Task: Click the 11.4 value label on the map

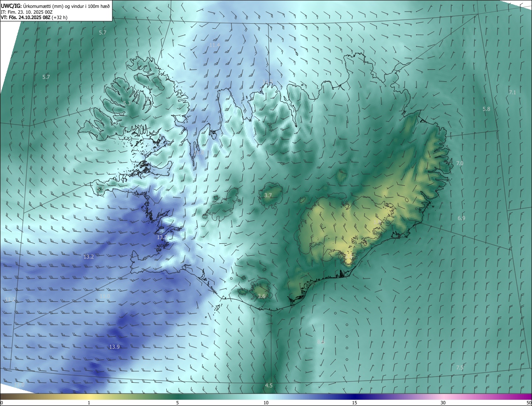Action: pos(214,45)
